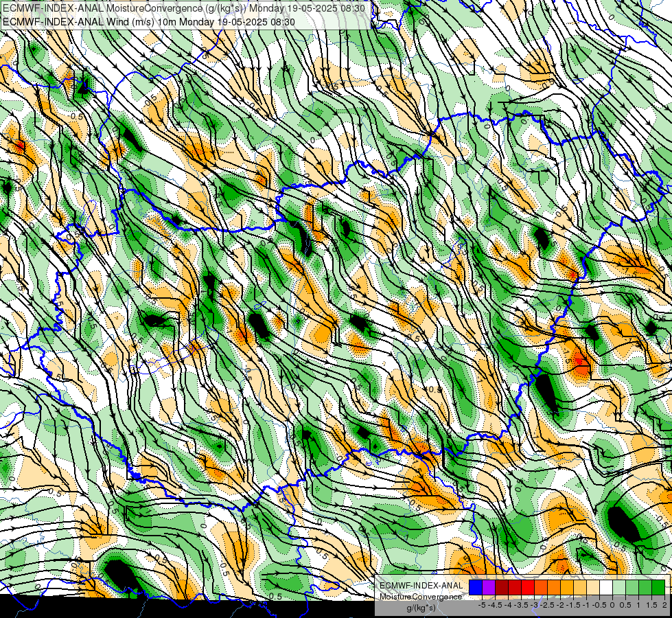The width and height of the screenshot is (672, 618).
Task: Click the bright red swatch between -3.5 and -3
Action: click(x=528, y=587)
